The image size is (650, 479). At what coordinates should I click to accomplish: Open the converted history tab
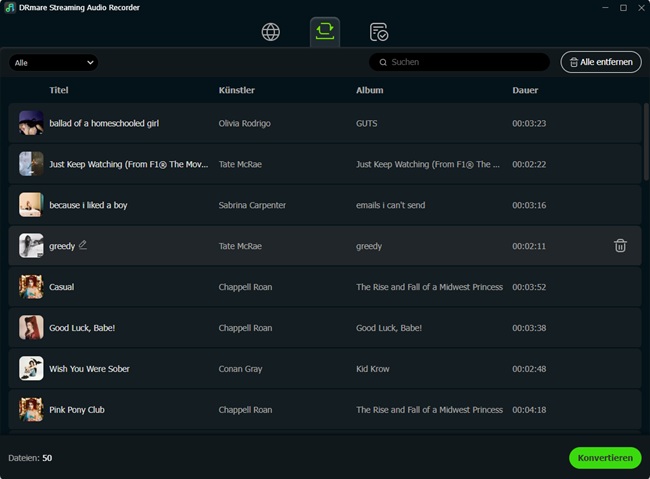coord(378,32)
